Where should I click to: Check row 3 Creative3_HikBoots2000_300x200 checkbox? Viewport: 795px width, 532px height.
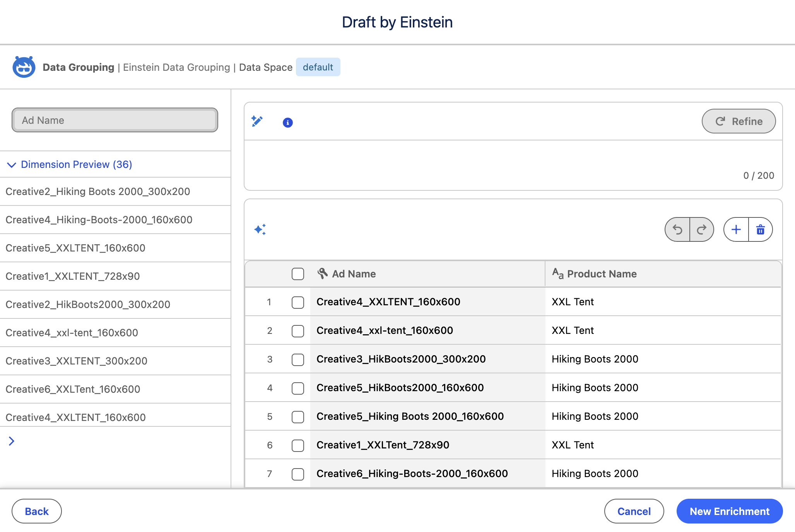(298, 359)
